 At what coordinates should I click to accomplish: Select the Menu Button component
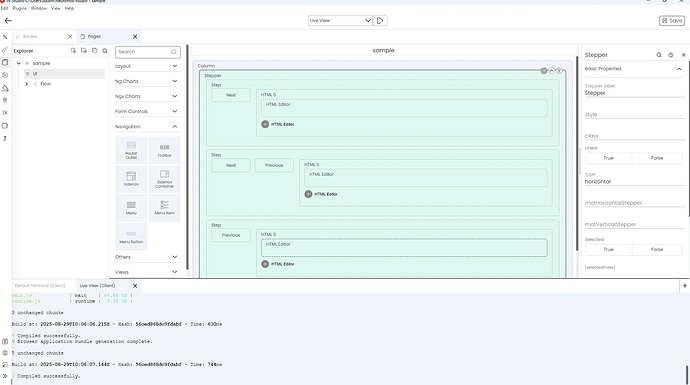click(x=131, y=236)
